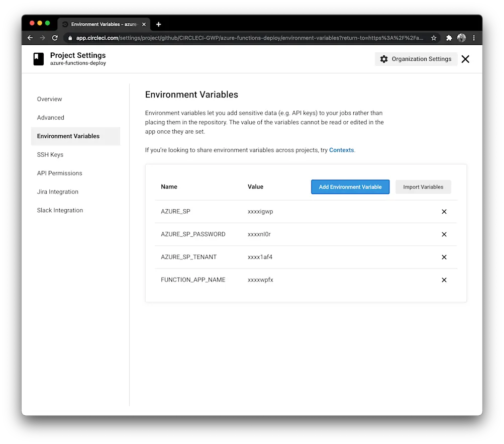Close the Project Settings panel with the X

(465, 59)
